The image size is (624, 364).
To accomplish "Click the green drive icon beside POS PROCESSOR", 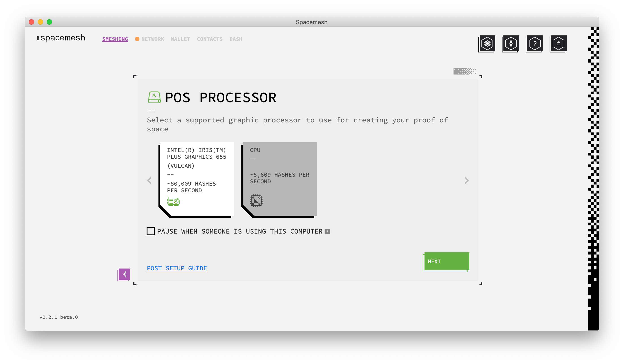I will coord(154,97).
